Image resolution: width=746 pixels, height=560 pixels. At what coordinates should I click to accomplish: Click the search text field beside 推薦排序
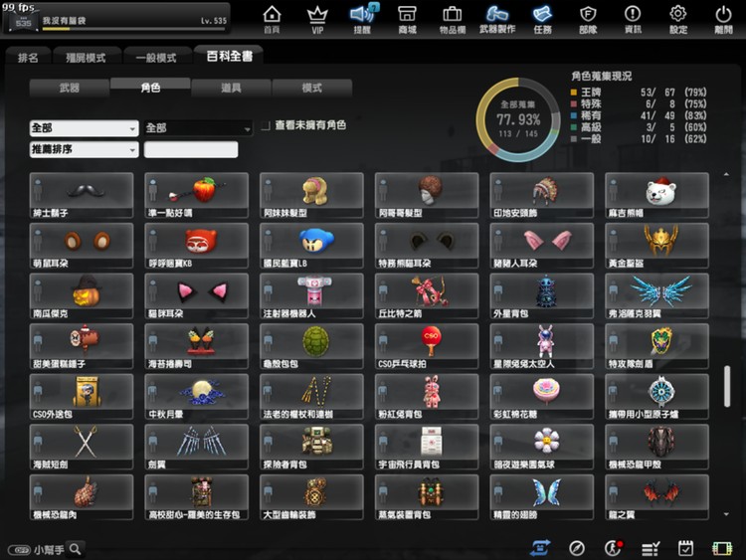point(191,150)
